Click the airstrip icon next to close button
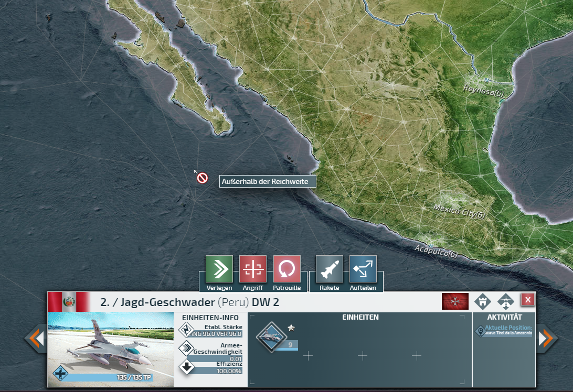This screenshot has width=573, height=392. point(505,301)
